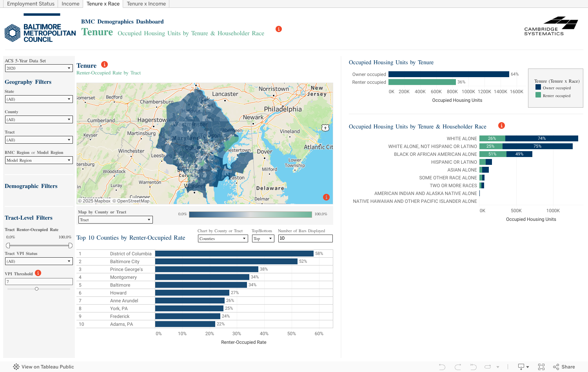Screen dimensions: 588x372
Task: Open the download menu in bottom toolbar
Action: point(523,367)
